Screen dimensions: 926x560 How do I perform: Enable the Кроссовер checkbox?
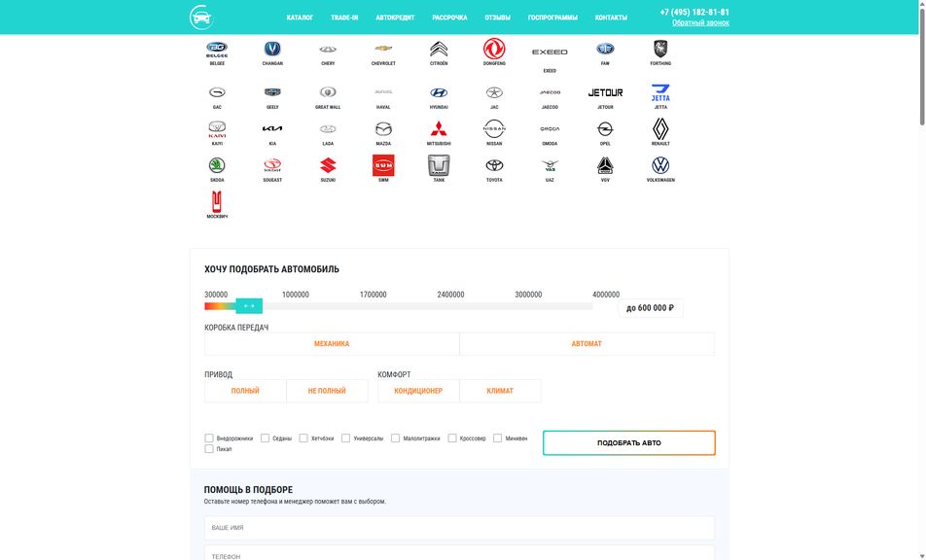click(x=451, y=437)
